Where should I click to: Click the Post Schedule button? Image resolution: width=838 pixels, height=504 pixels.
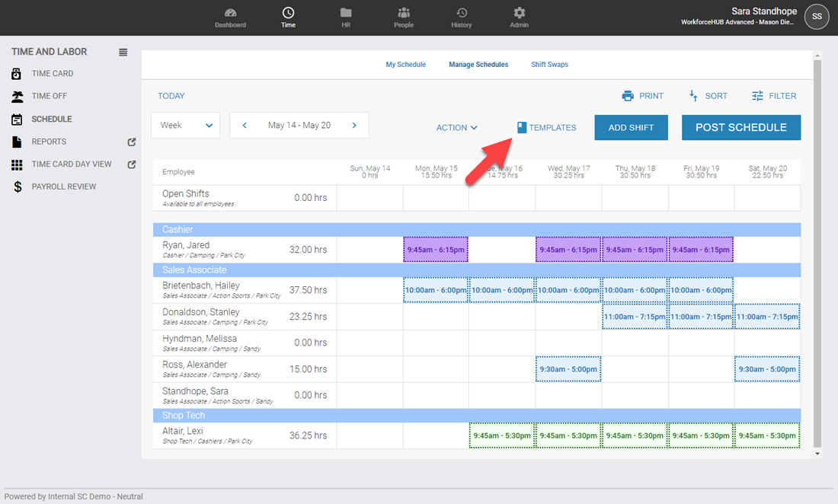click(x=740, y=128)
